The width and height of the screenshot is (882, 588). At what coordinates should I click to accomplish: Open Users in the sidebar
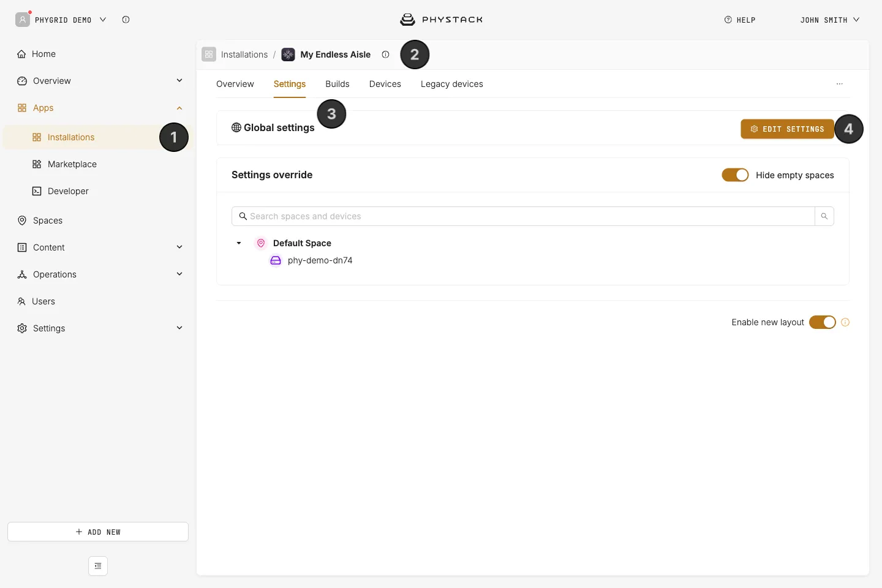tap(98, 301)
